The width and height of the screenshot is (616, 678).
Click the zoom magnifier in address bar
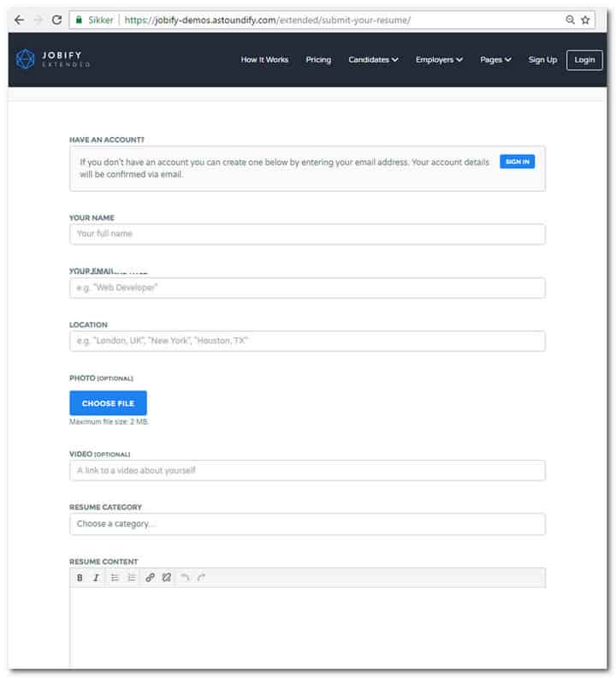[570, 20]
